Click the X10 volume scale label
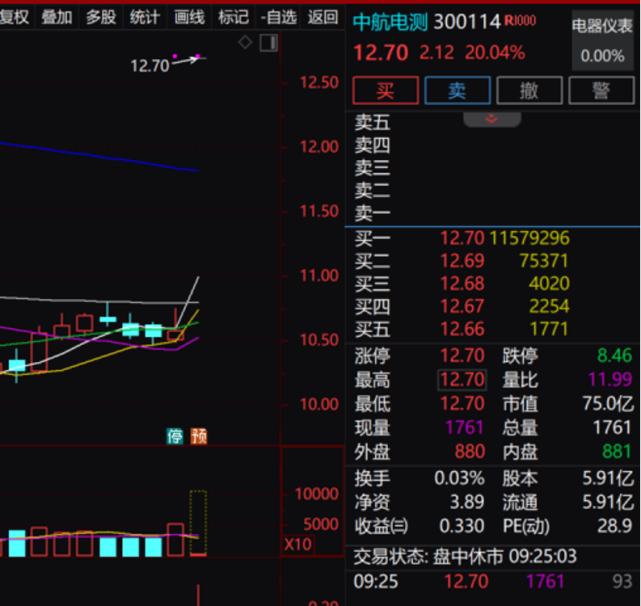The image size is (641, 606). (x=297, y=544)
